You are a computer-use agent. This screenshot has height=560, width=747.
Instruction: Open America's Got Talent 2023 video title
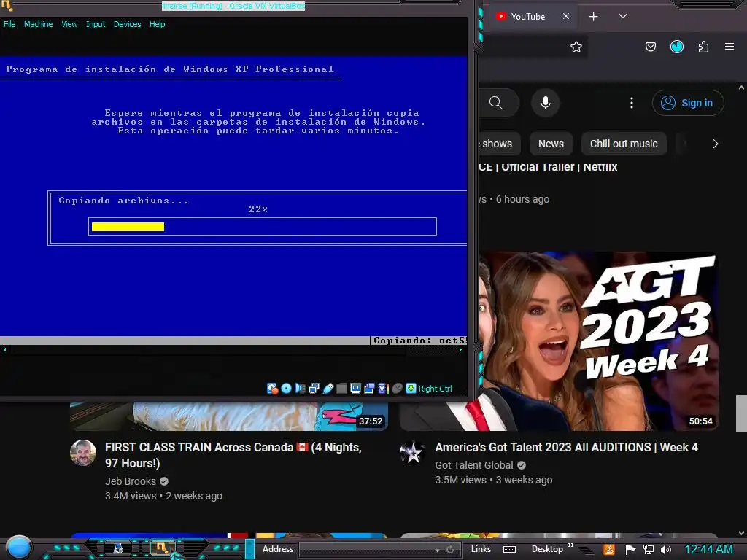pos(566,447)
